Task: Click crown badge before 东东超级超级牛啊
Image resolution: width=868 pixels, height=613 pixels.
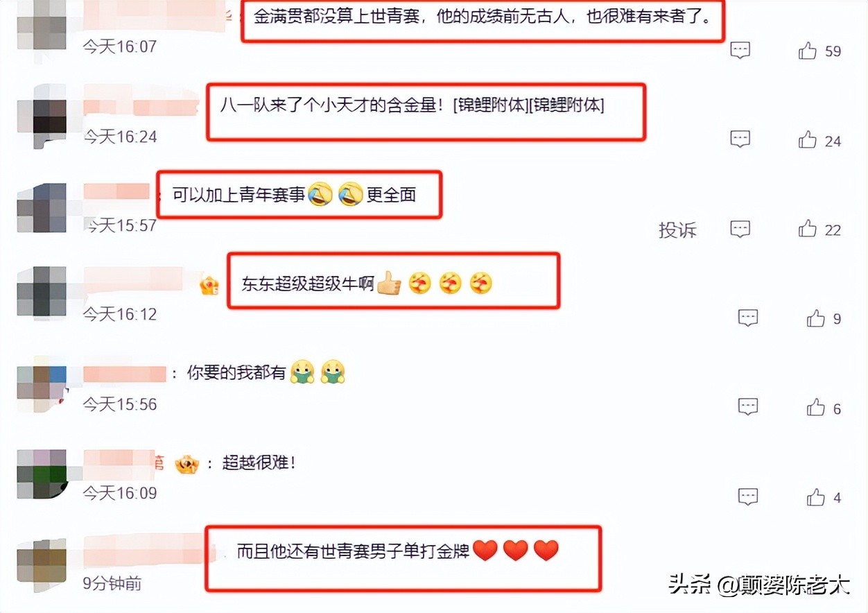Action: [x=209, y=284]
